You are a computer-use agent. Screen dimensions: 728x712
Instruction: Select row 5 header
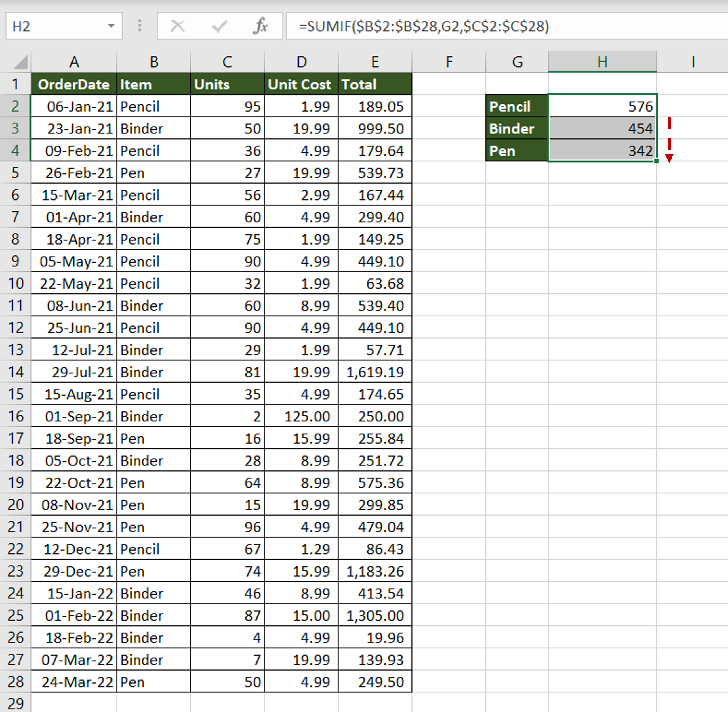point(15,172)
